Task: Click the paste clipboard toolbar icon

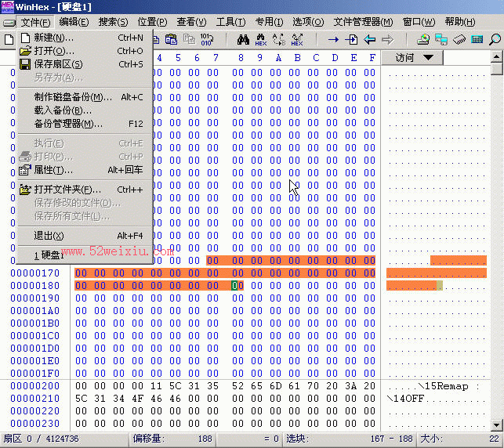Action: (x=171, y=39)
